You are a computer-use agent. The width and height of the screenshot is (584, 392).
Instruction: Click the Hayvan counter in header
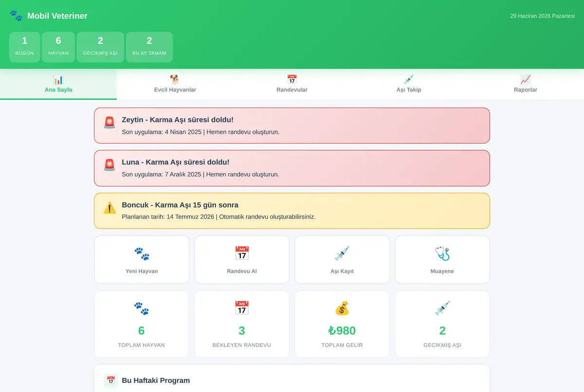tap(58, 47)
